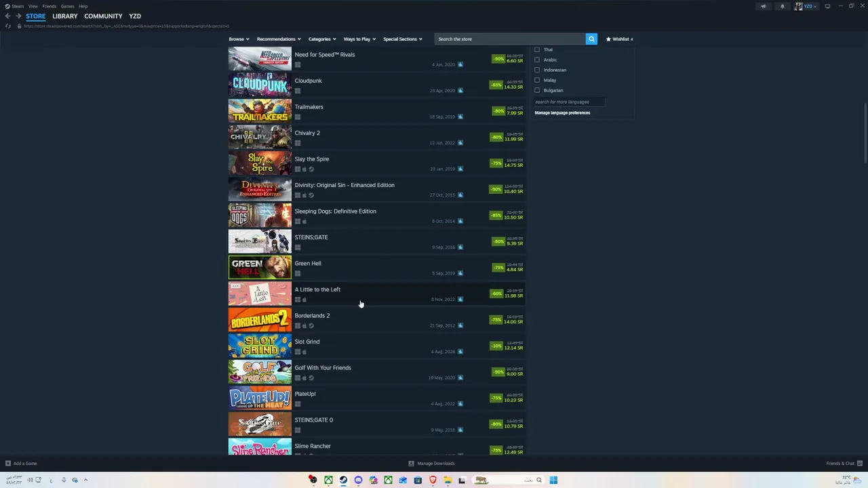Expand the Special Sections dropdown
The width and height of the screenshot is (868, 488).
pyautogui.click(x=403, y=39)
